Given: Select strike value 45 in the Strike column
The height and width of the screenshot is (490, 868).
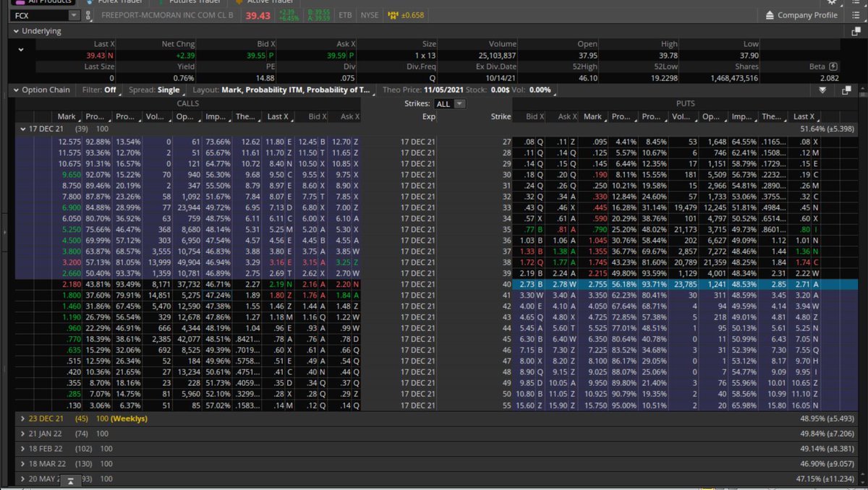Looking at the screenshot, I should coord(506,340).
